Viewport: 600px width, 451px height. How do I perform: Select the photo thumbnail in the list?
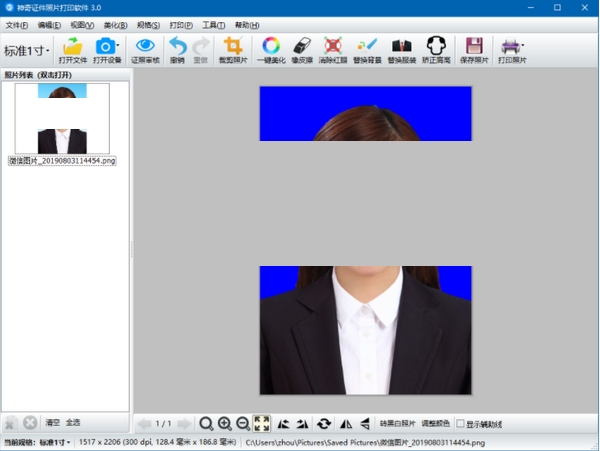click(62, 120)
